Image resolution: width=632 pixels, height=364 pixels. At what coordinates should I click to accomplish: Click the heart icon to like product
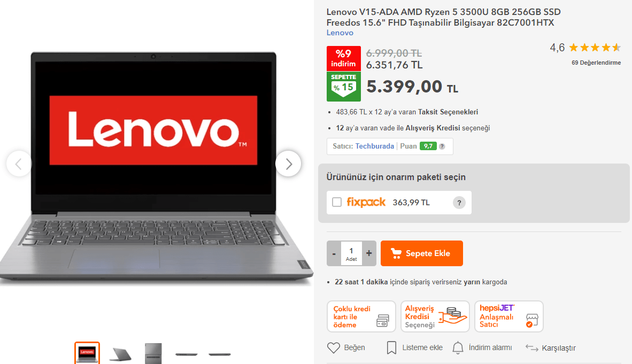click(333, 347)
